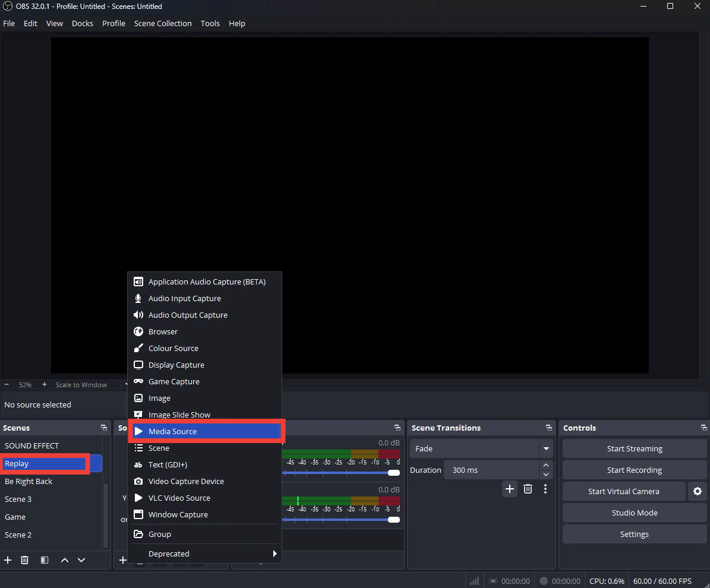Open transition properties three-dot menu

(x=545, y=489)
